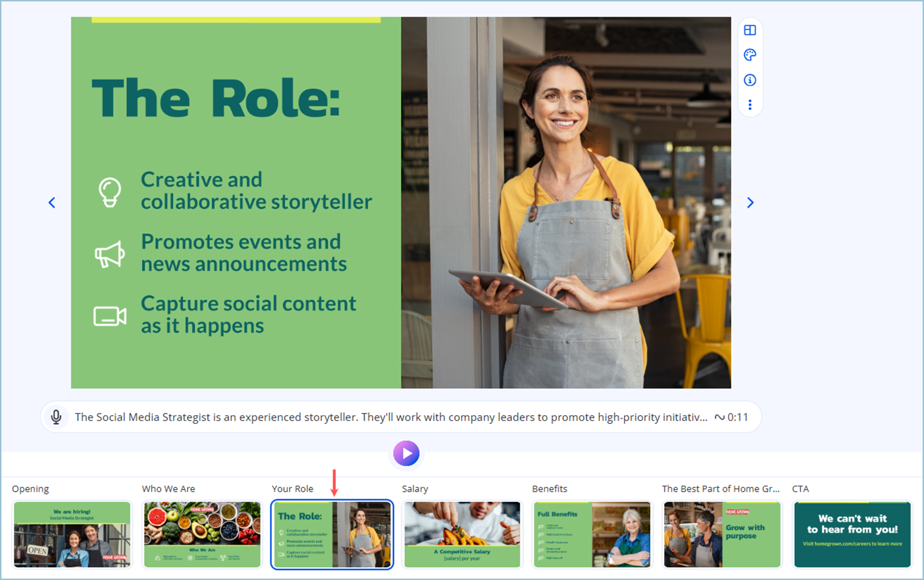Click the narration script text field
This screenshot has width=924, height=580.
tap(390, 417)
